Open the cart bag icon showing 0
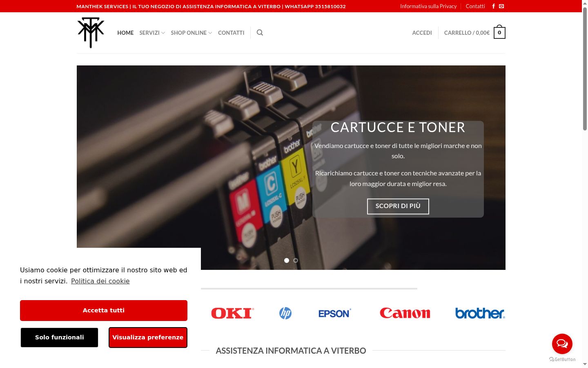Screen dimensions: 588x368 point(499,32)
